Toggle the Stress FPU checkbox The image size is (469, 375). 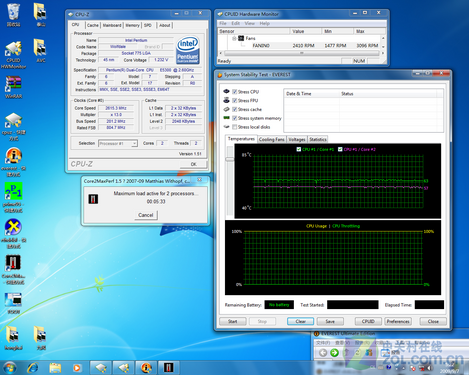point(235,100)
